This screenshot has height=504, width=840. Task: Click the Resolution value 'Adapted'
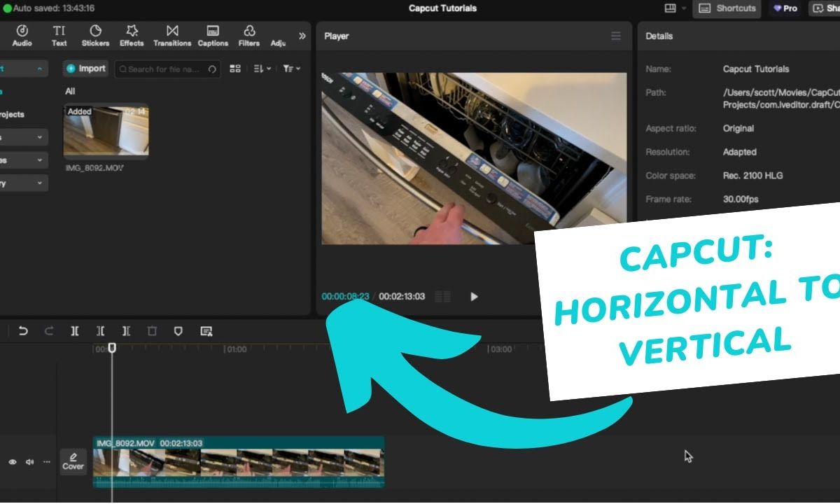click(740, 152)
